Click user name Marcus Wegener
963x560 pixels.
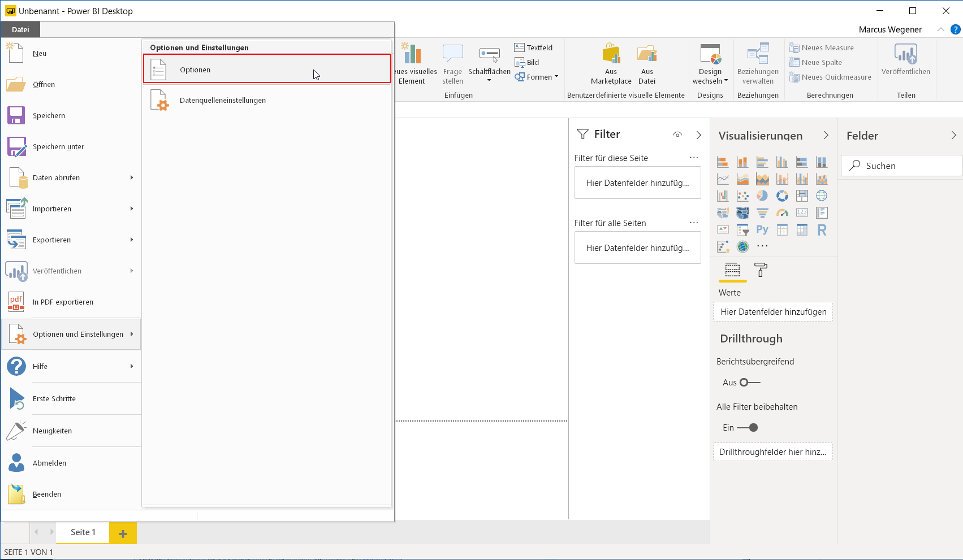tap(890, 29)
